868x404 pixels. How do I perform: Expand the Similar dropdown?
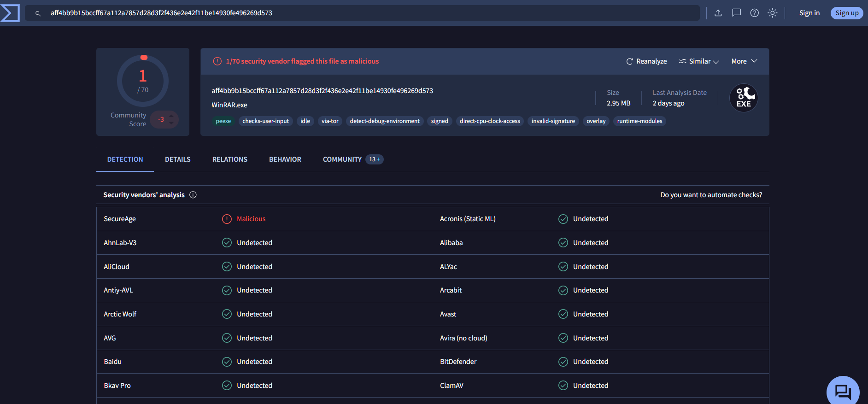pos(698,61)
